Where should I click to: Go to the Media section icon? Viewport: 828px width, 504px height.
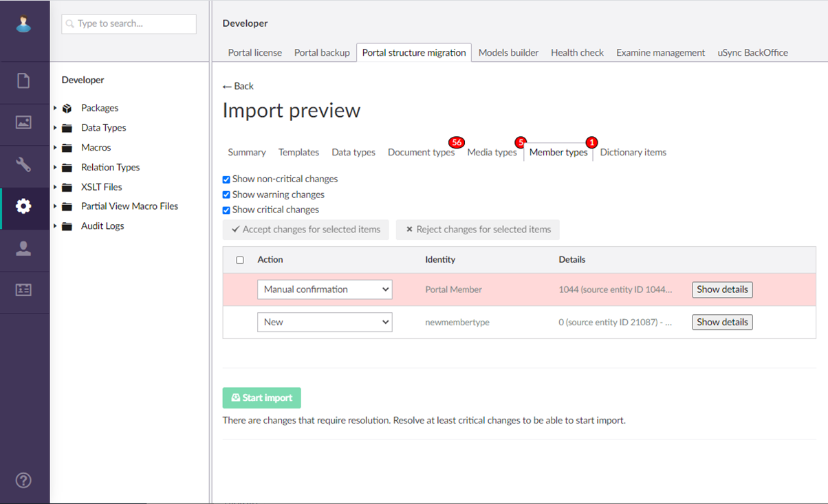click(x=24, y=123)
